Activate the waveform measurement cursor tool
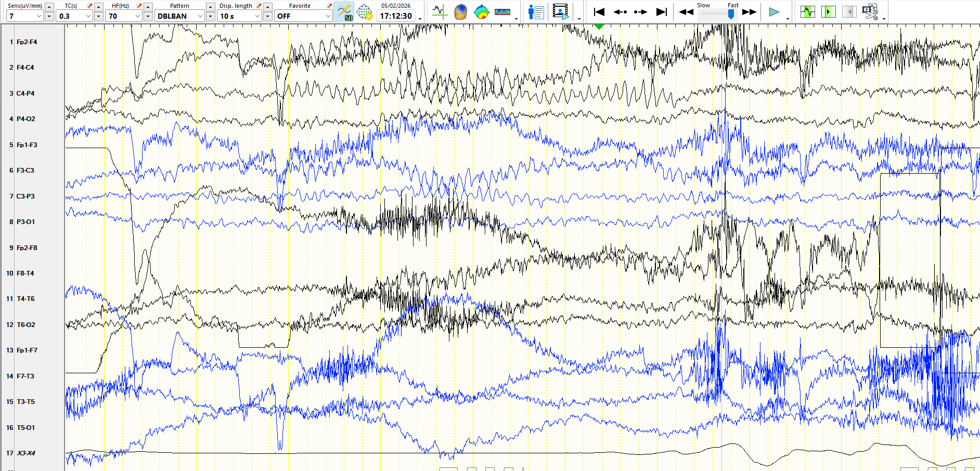The width and height of the screenshot is (980, 471). coord(440,11)
